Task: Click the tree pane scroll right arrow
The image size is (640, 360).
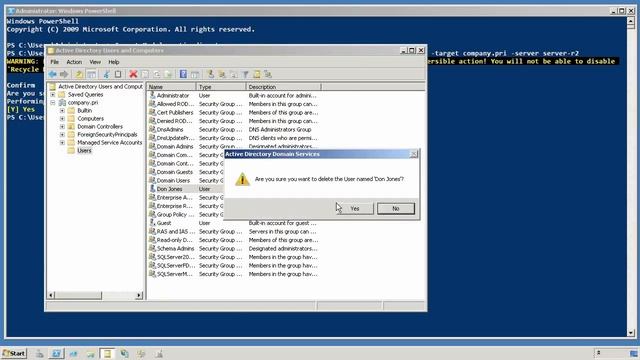Action: pos(139,295)
